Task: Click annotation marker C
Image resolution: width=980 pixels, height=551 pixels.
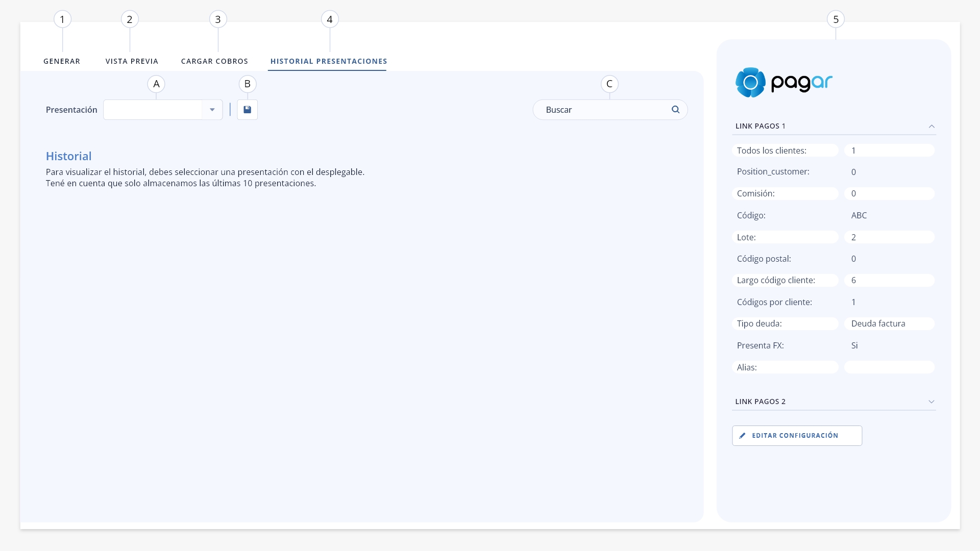Action: point(609,84)
